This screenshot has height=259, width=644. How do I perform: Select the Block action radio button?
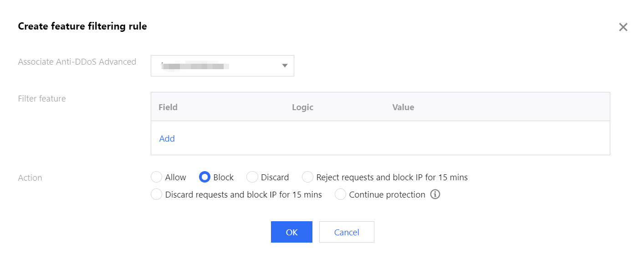205,177
